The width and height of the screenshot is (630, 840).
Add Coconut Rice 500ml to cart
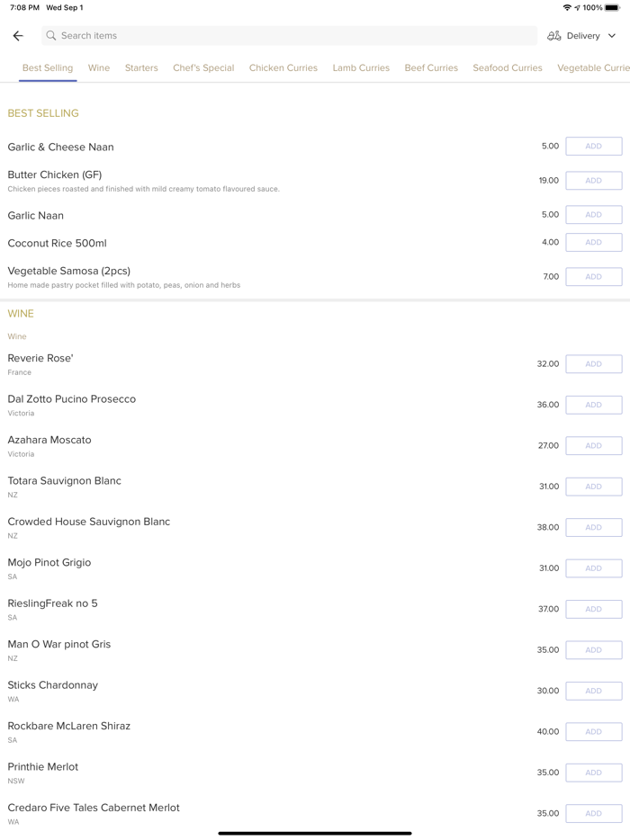[x=594, y=242]
